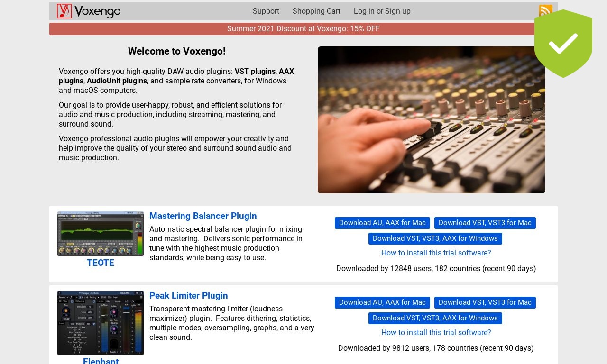Open the Shopping Cart page
Viewport: 607px width, 364px height.
(316, 11)
